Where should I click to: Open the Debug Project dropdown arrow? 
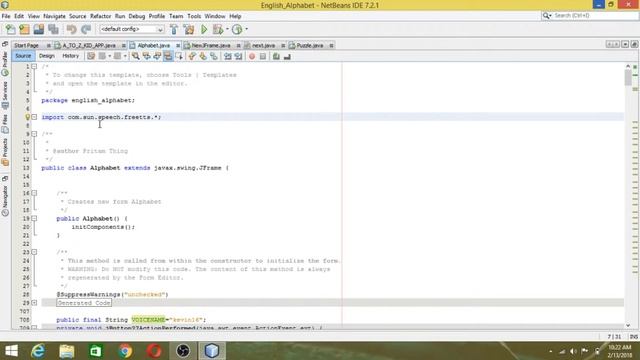[227, 29]
